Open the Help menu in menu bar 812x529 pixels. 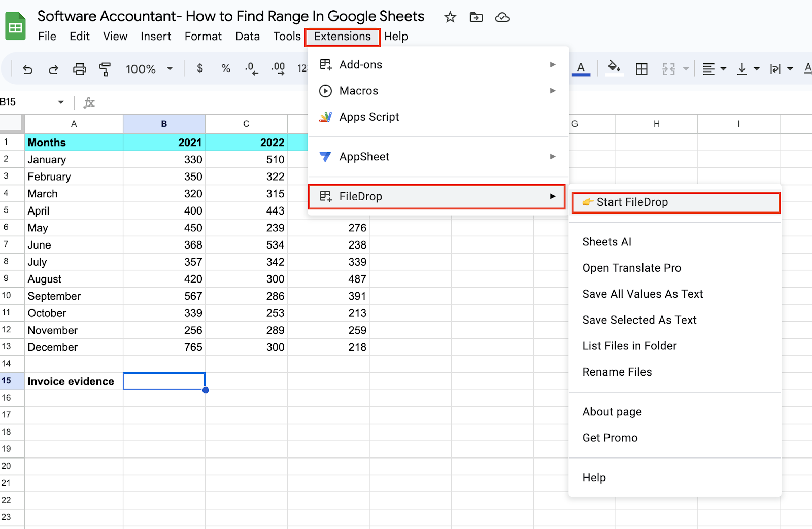pos(396,37)
